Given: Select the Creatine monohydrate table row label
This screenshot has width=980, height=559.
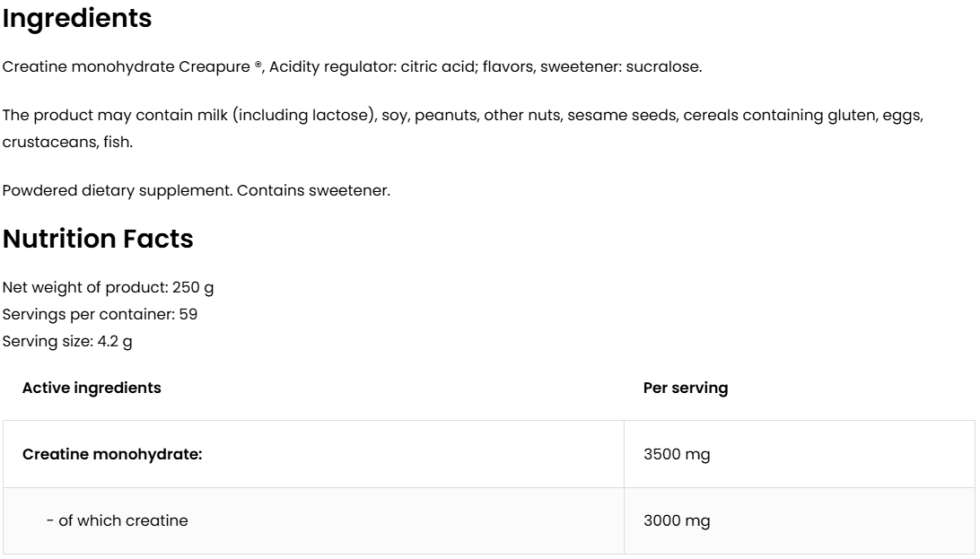Looking at the screenshot, I should [x=112, y=455].
